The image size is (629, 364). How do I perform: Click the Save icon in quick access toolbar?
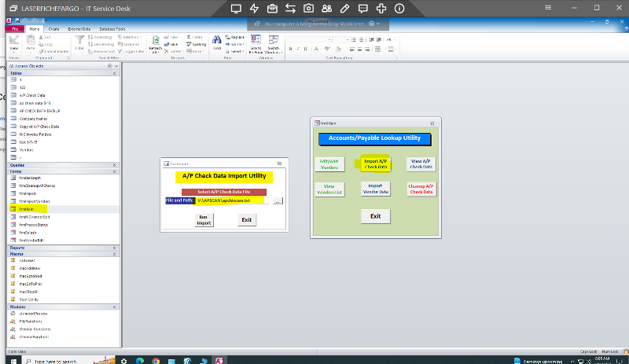[x=17, y=20]
